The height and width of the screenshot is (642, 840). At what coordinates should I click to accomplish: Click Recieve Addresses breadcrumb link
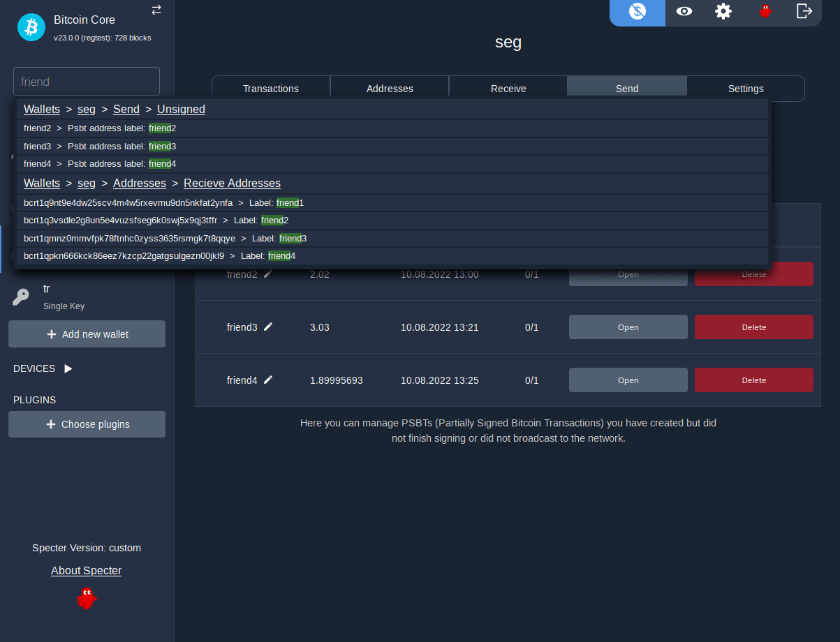coord(232,184)
